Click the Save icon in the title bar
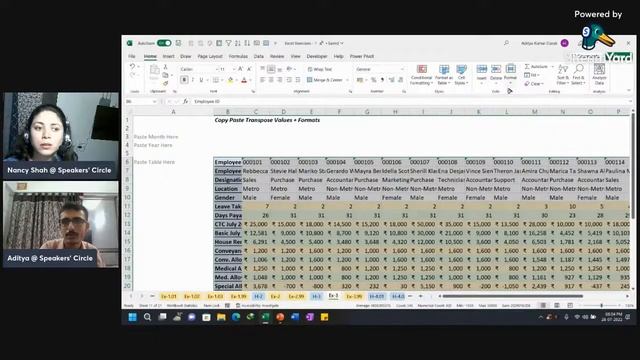Image resolution: width=640 pixels, height=360 pixels. point(178,43)
